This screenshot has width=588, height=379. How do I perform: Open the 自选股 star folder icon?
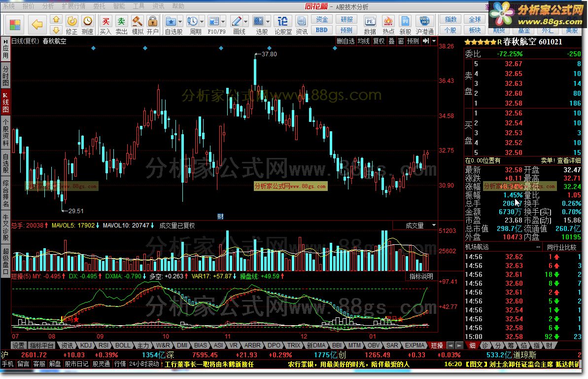[x=171, y=21]
